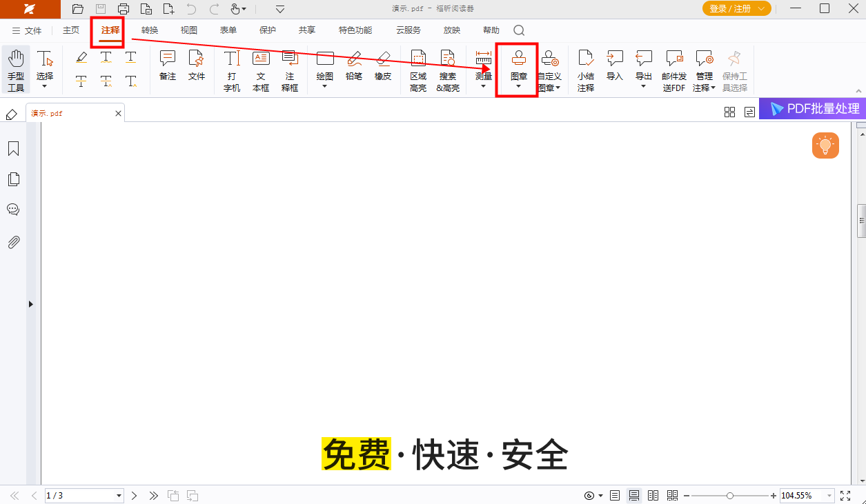Open the zoom percentage dropdown
866x504 pixels.
(x=829, y=496)
